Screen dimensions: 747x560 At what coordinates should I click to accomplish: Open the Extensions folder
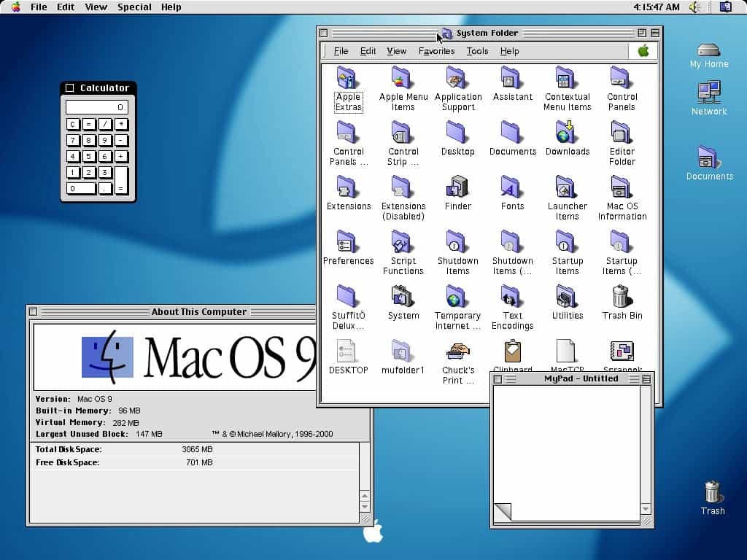coord(349,187)
